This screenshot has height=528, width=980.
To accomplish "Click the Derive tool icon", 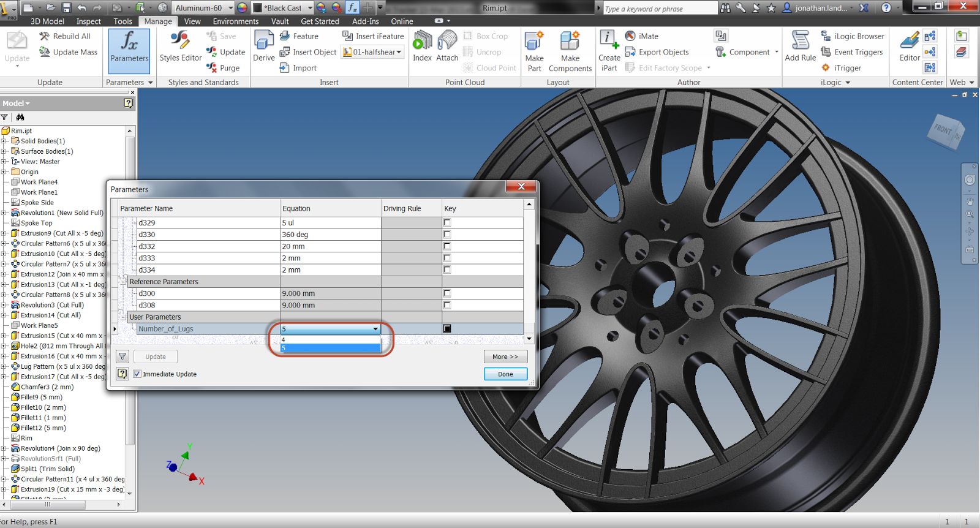I will click(264, 47).
